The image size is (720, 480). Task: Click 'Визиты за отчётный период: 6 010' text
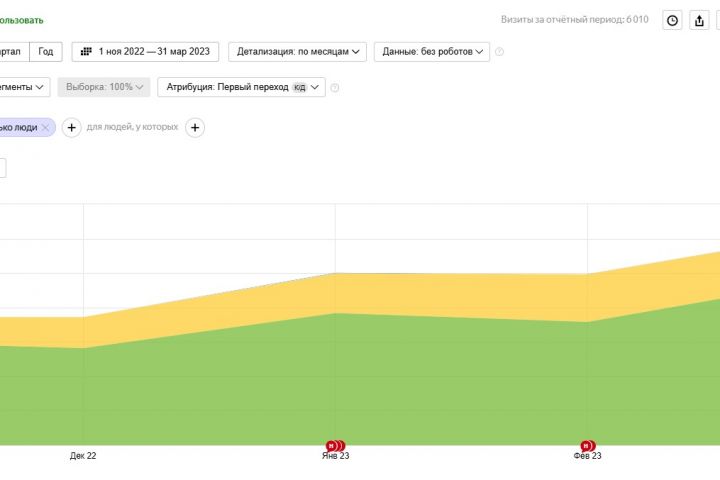tap(574, 20)
